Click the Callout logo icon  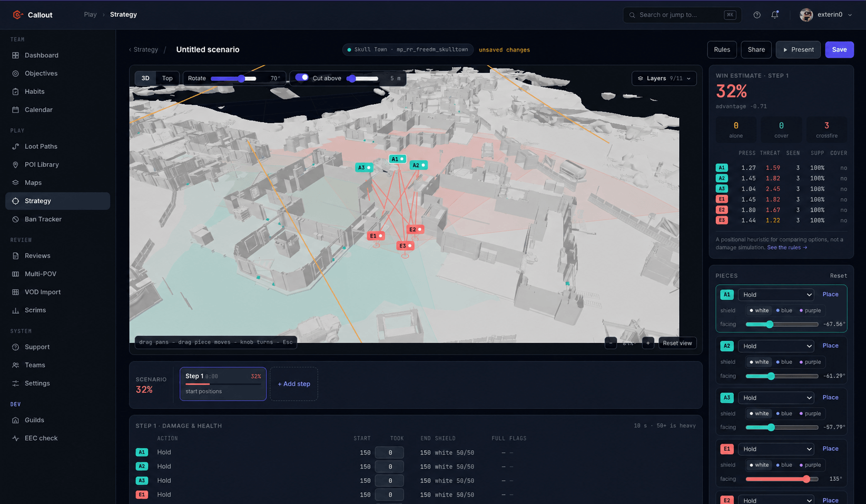coord(17,15)
